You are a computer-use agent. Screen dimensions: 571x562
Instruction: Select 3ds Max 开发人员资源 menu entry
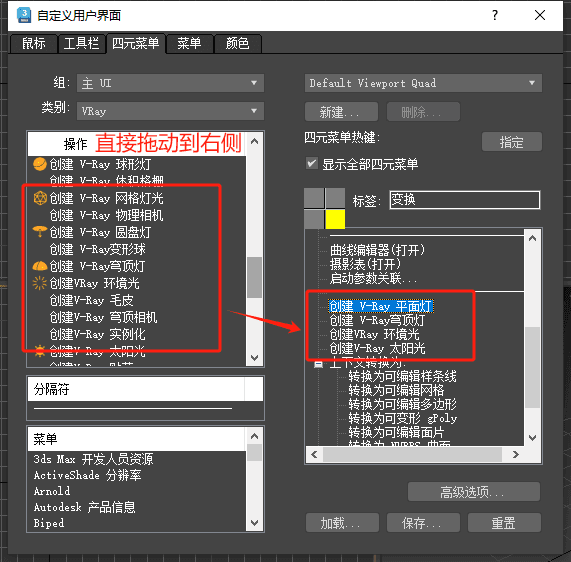point(93,459)
